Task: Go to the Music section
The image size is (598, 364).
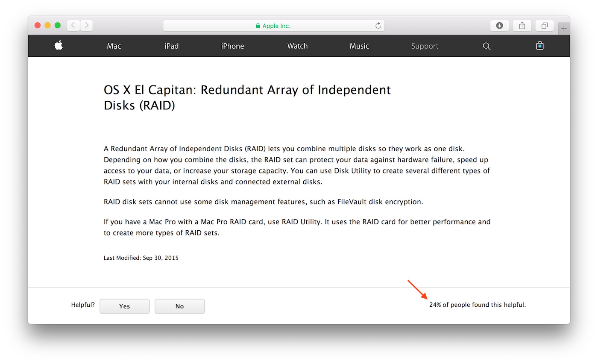Action: [x=359, y=46]
